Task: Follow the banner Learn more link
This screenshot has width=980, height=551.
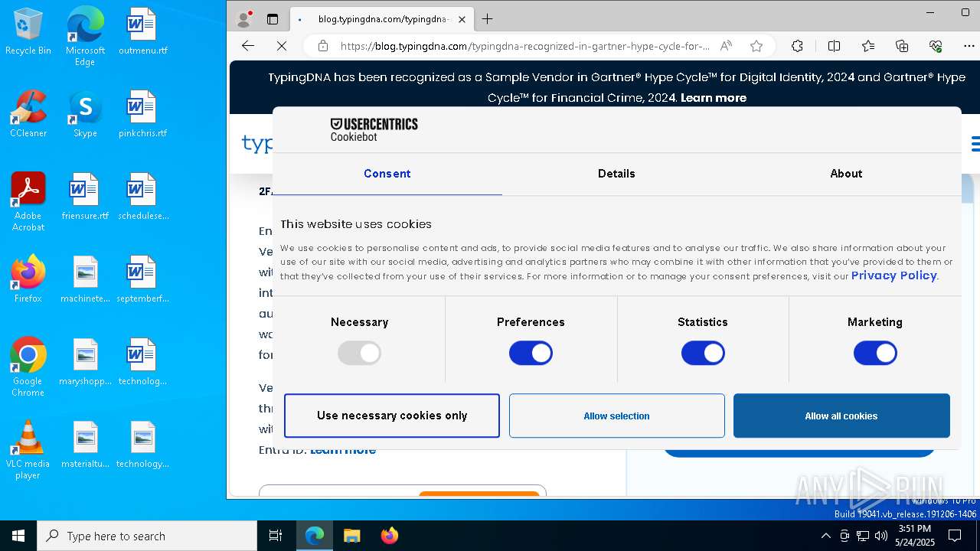Action: coord(713,98)
